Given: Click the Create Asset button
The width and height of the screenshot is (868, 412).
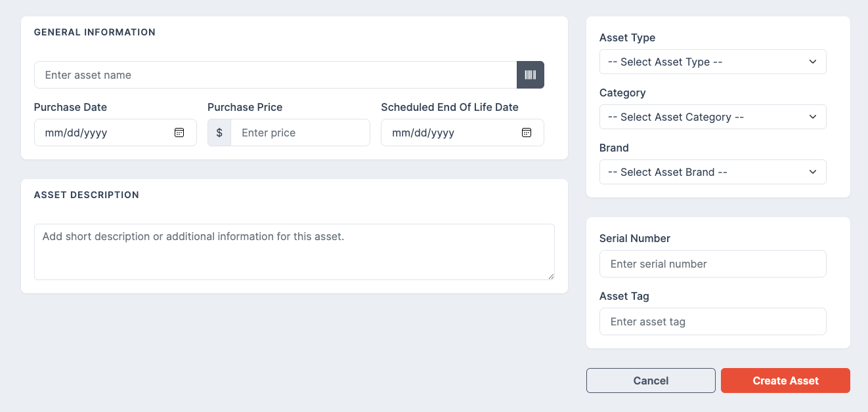Looking at the screenshot, I should (x=785, y=381).
